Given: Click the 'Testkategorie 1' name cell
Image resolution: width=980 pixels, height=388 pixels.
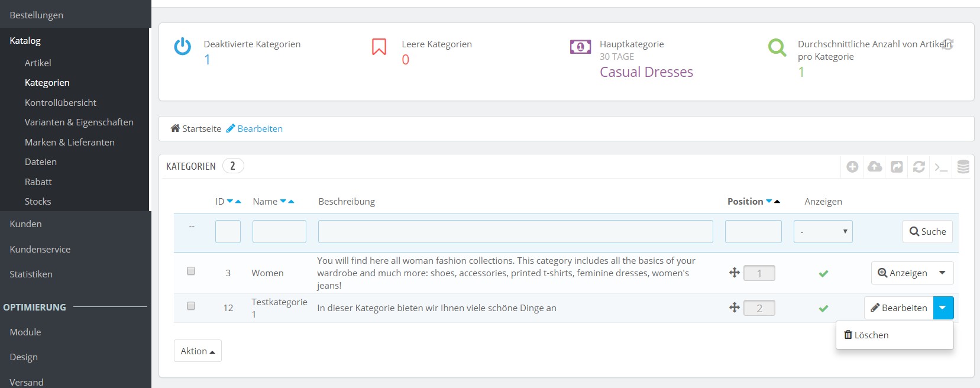Looking at the screenshot, I should [x=279, y=308].
